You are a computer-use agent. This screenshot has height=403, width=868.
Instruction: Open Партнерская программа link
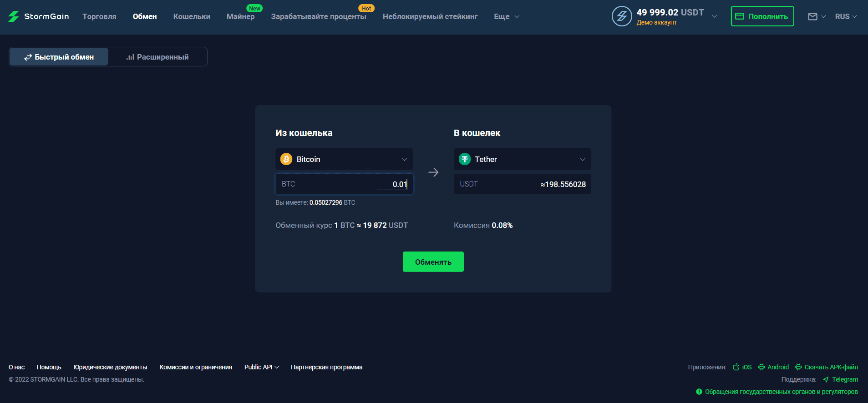327,367
